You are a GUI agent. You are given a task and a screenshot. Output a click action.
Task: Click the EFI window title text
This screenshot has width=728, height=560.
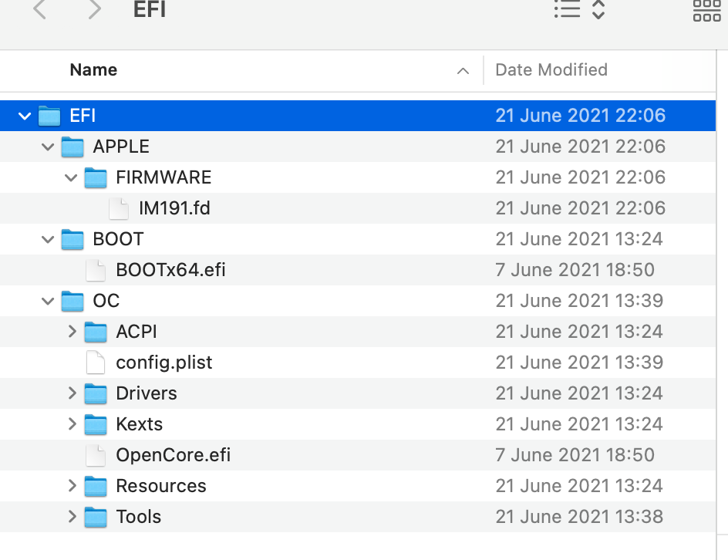(150, 9)
